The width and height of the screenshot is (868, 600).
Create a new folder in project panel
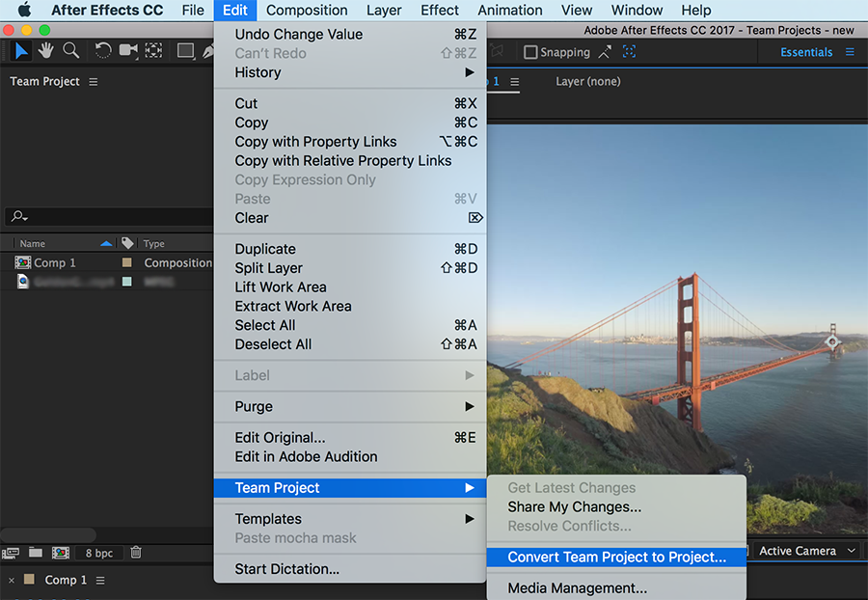click(x=36, y=553)
